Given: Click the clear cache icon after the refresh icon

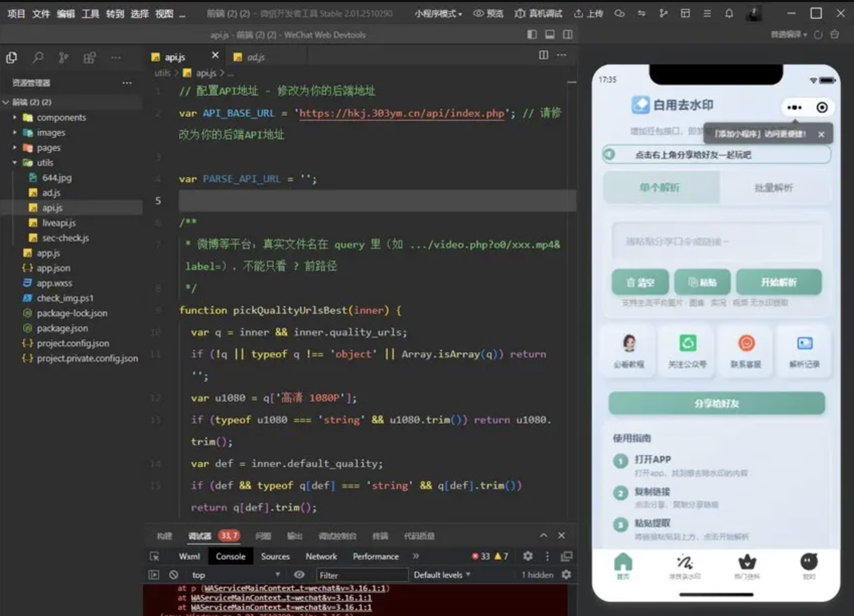Looking at the screenshot, I should click(x=835, y=34).
